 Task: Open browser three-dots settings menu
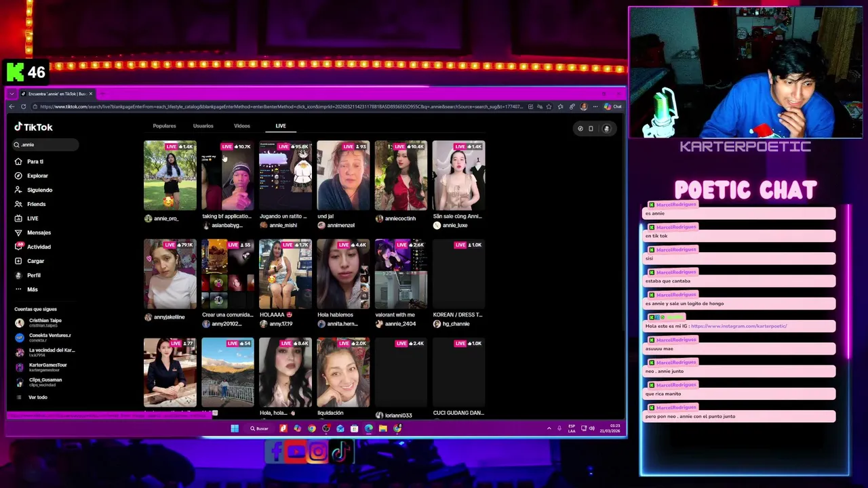(x=595, y=106)
